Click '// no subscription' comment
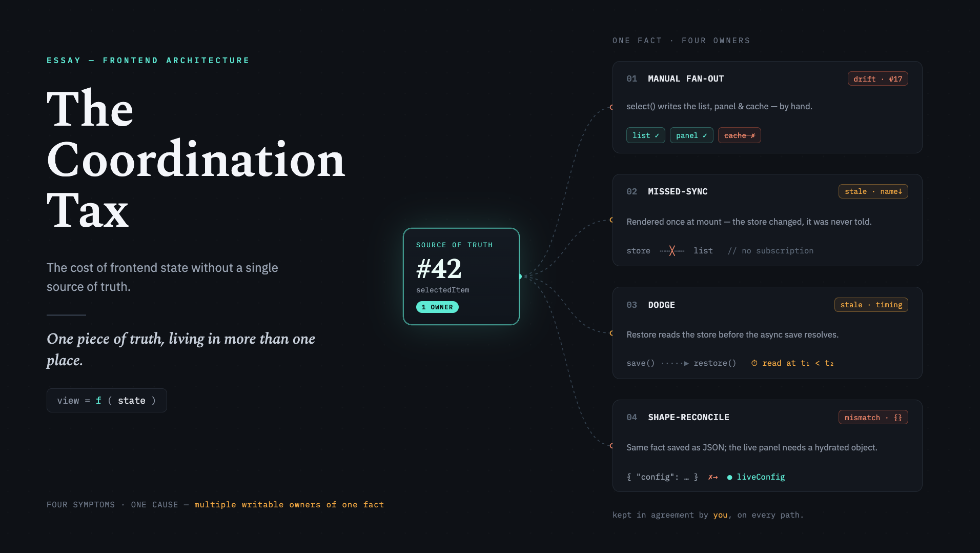The height and width of the screenshot is (553, 980). (770, 251)
